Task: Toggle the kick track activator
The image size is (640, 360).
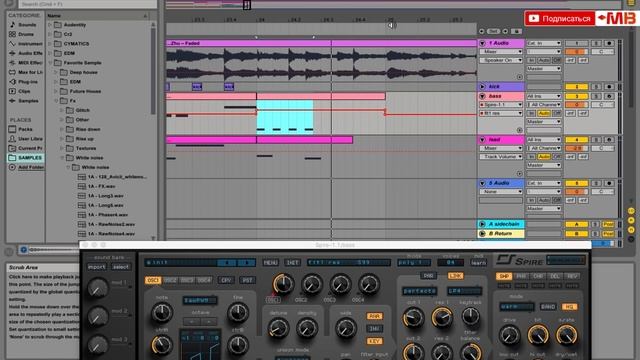Action: pos(576,87)
